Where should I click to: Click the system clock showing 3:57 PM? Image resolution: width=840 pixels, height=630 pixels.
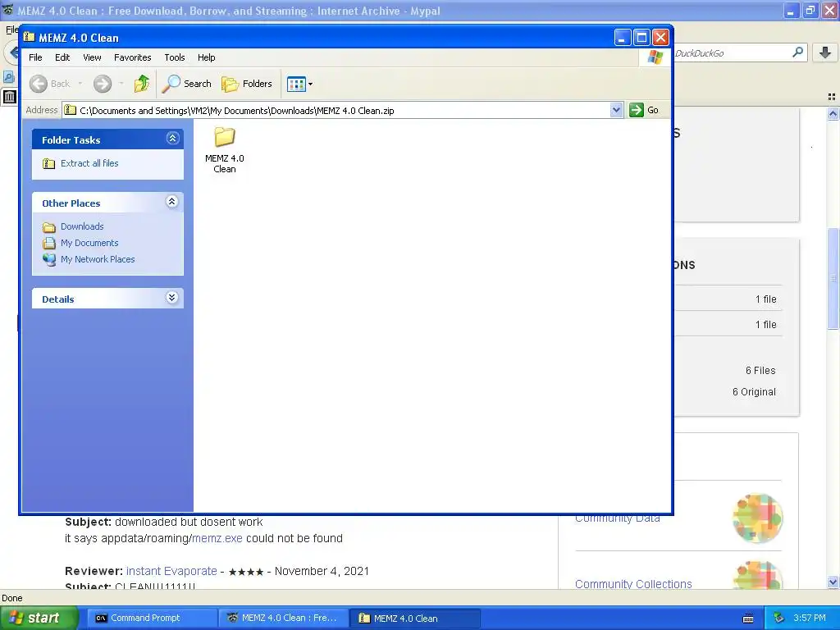coord(810,619)
